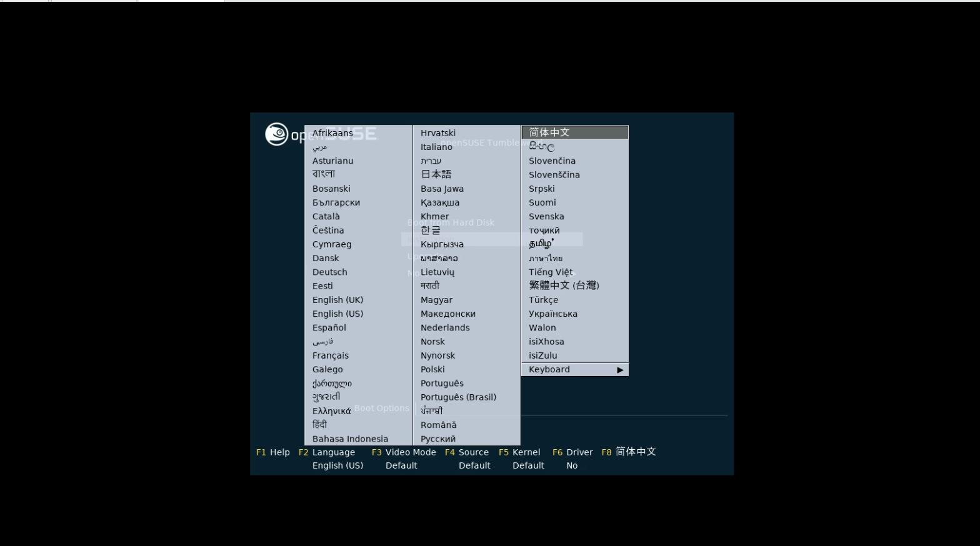
Task: Select 繁體中文 (台灣) language
Action: (564, 285)
